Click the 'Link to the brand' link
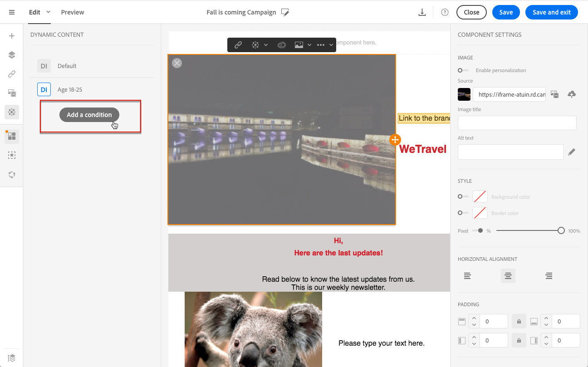Viewport: 588px width, 367px height. [x=424, y=118]
